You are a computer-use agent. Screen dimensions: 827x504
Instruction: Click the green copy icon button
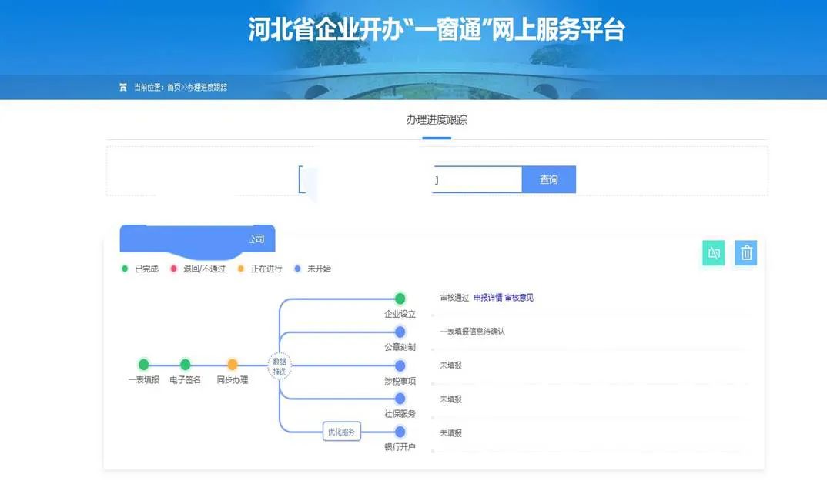click(714, 253)
